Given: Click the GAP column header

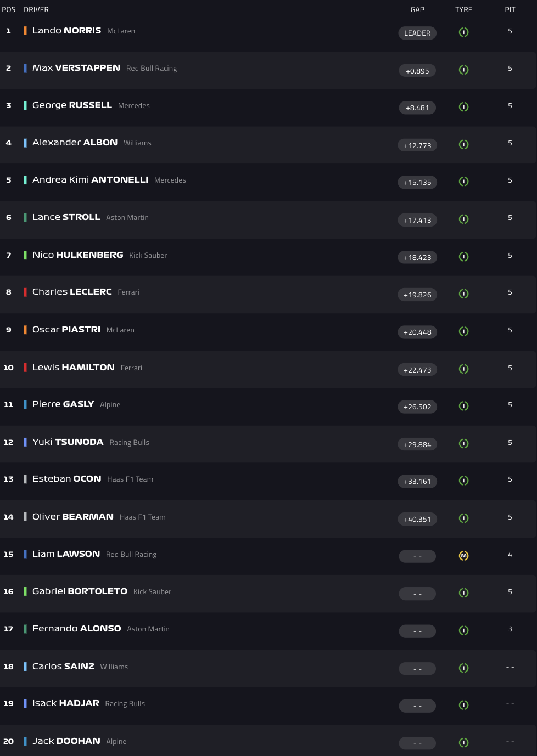Looking at the screenshot, I should pyautogui.click(x=417, y=9).
